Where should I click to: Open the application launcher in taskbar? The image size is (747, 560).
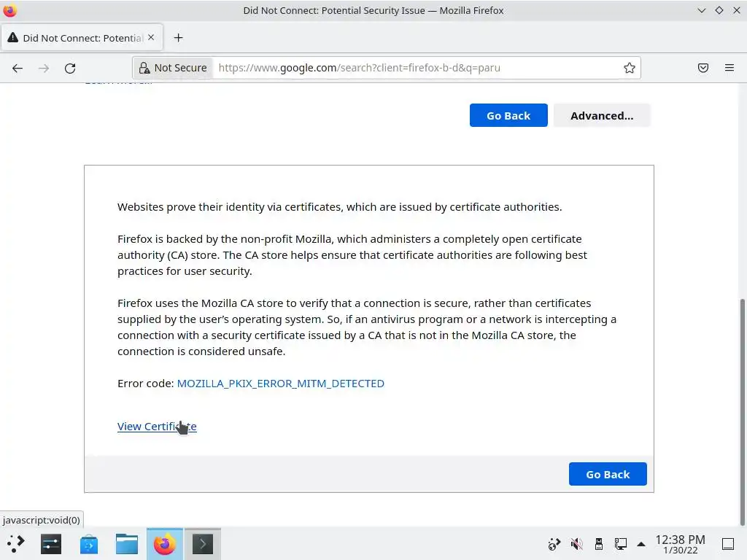[15, 544]
